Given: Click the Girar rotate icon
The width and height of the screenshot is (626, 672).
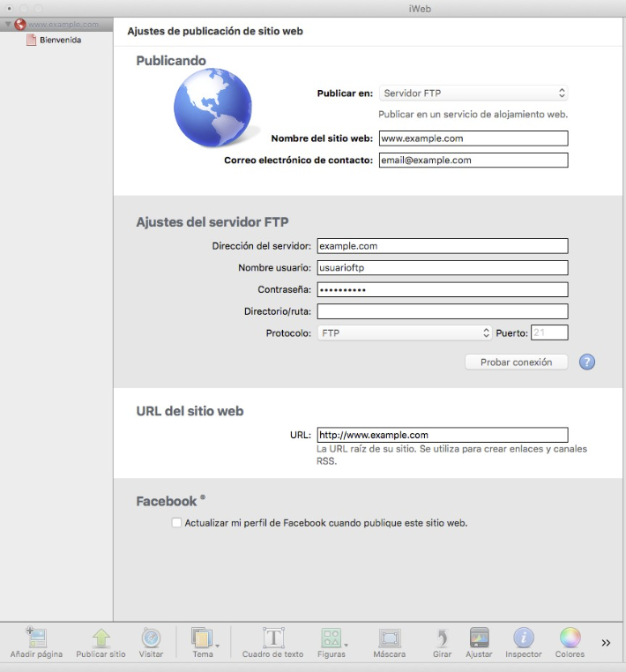Looking at the screenshot, I should tap(443, 638).
